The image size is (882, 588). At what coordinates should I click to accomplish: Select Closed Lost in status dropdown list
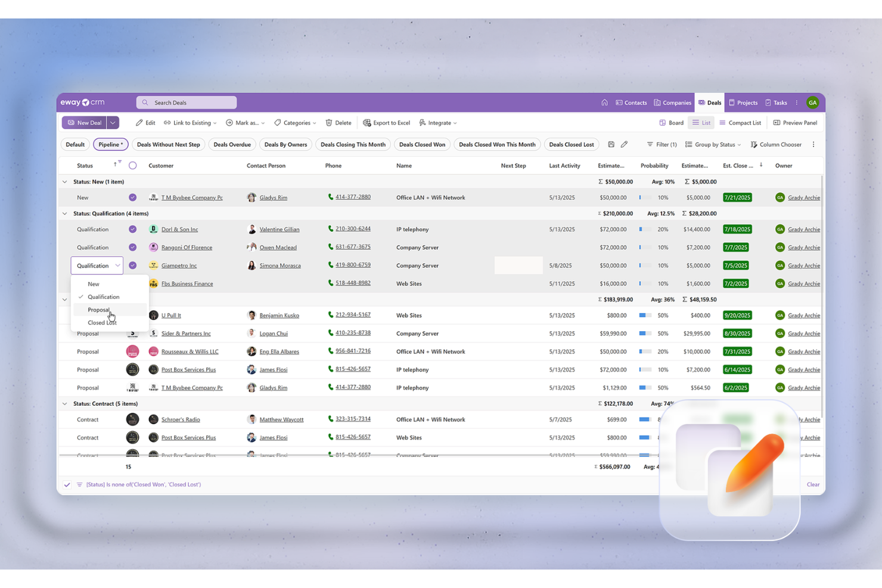[x=110, y=323]
